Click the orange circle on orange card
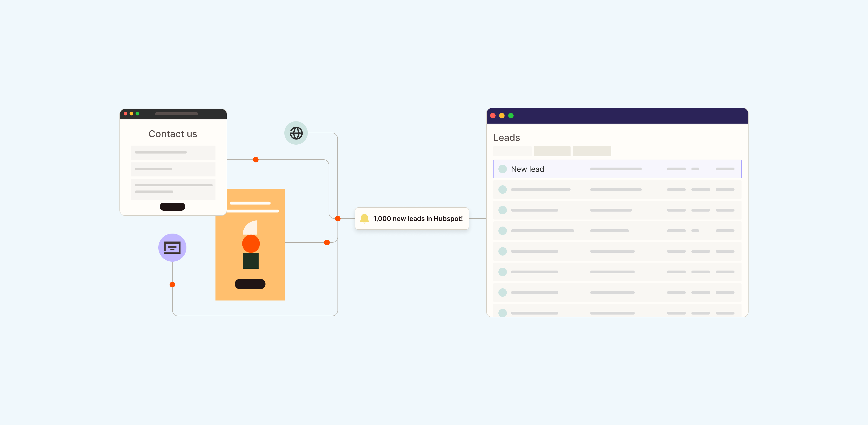The height and width of the screenshot is (425, 868). 251,243
